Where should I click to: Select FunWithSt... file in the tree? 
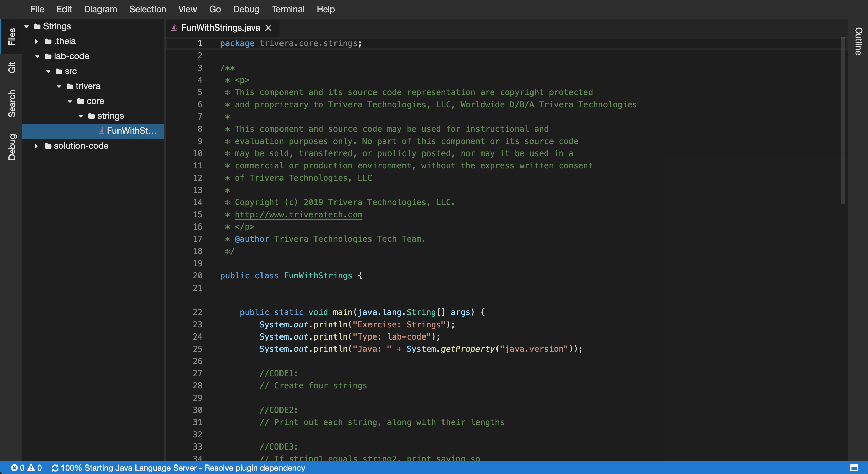(x=93, y=131)
